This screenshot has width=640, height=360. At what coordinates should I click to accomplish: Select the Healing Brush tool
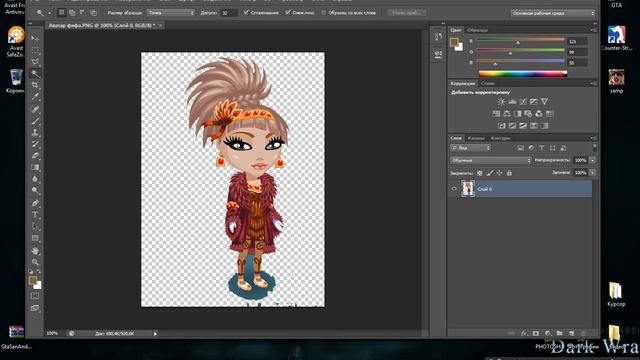pyautogui.click(x=36, y=109)
